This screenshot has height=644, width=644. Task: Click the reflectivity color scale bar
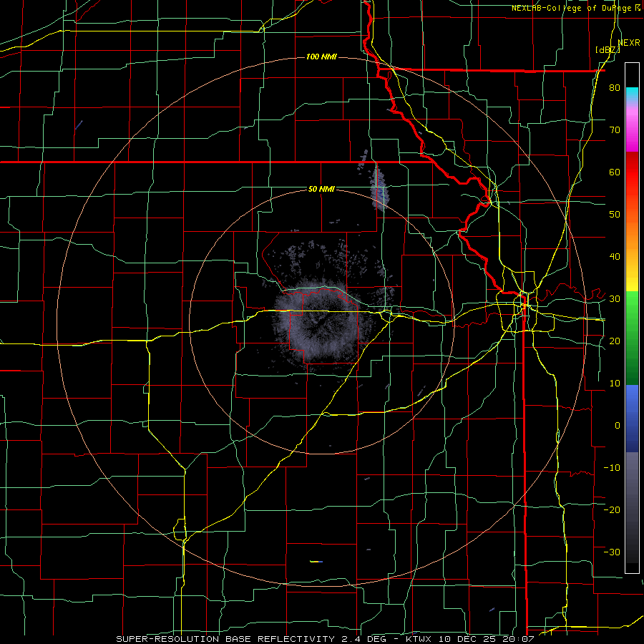coord(632,318)
